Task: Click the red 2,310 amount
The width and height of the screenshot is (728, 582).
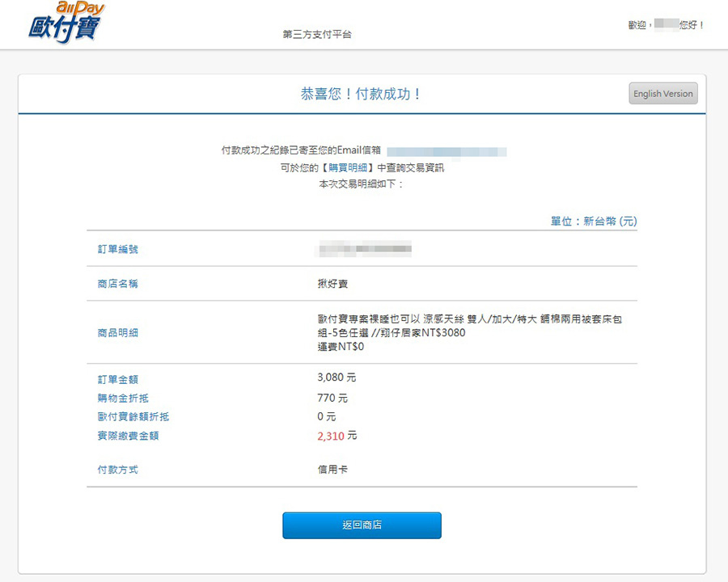Action: coord(331,436)
